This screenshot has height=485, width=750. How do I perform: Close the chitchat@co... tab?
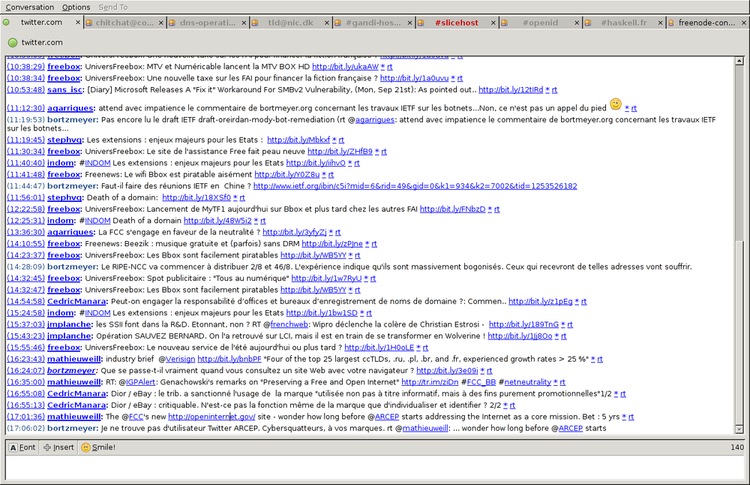(x=161, y=22)
